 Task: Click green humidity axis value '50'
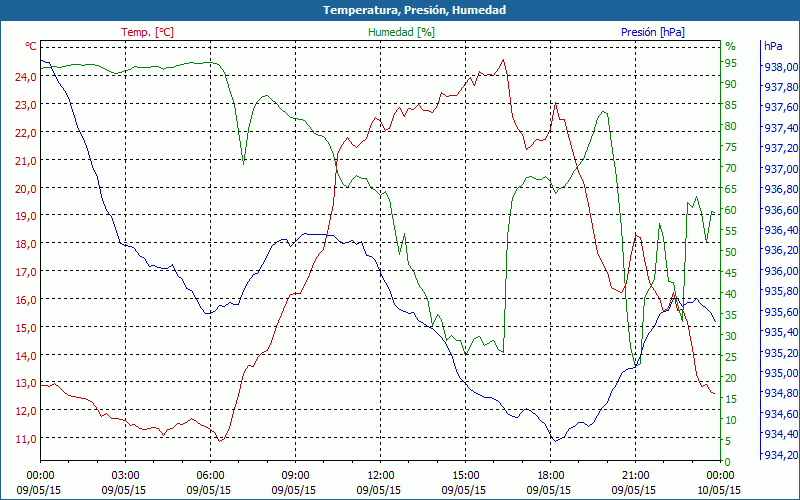point(731,252)
